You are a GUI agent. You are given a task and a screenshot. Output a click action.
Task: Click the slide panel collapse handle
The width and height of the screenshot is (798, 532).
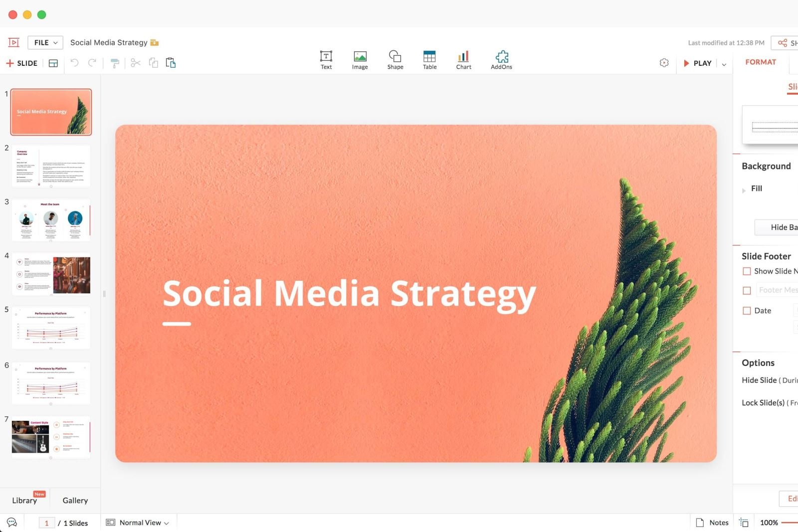coord(104,294)
